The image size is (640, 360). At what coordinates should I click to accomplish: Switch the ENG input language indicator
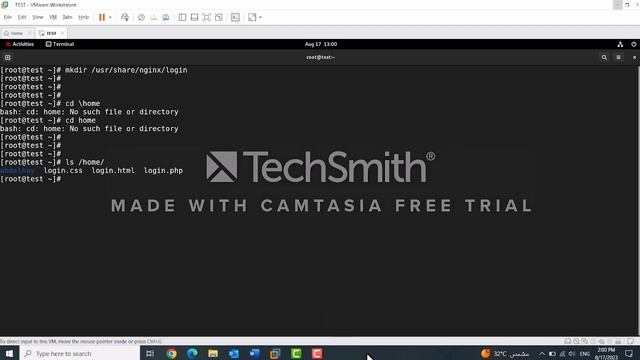click(x=585, y=353)
